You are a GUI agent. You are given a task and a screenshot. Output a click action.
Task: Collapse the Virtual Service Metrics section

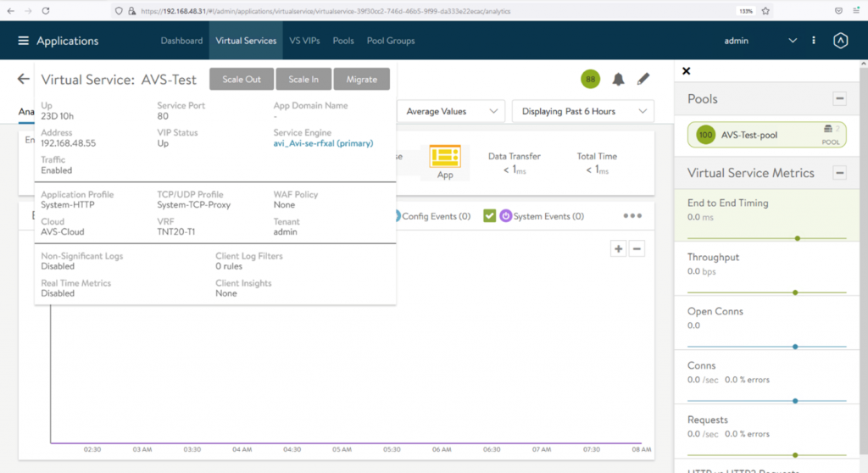click(x=839, y=173)
